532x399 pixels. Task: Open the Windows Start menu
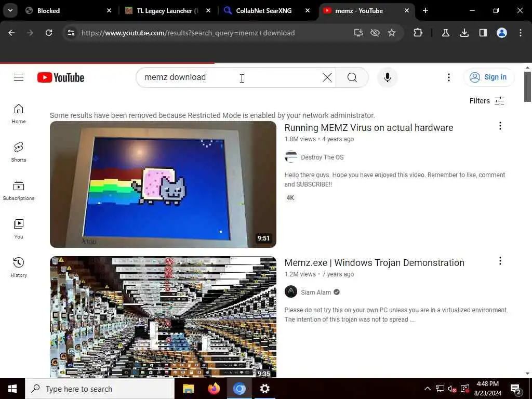tap(12, 389)
